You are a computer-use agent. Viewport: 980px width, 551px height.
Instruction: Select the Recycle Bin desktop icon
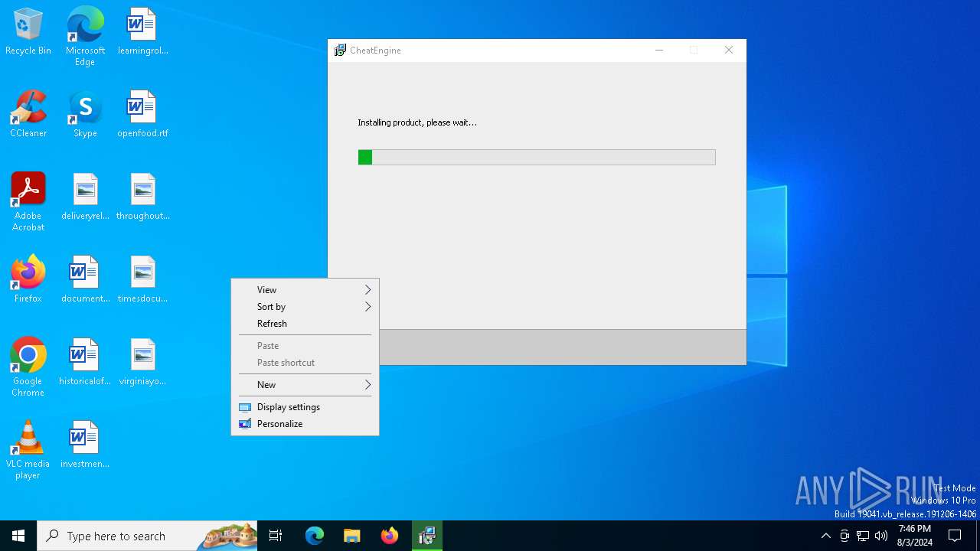28,32
